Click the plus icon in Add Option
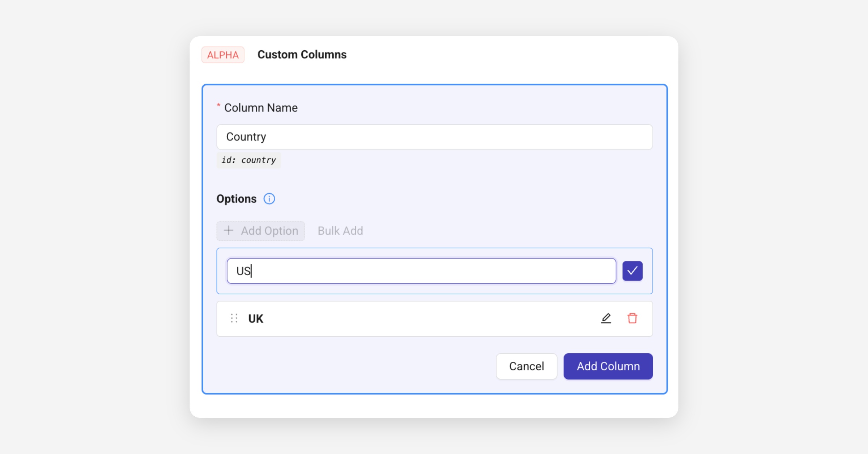Viewport: 868px width, 454px height. pos(228,231)
